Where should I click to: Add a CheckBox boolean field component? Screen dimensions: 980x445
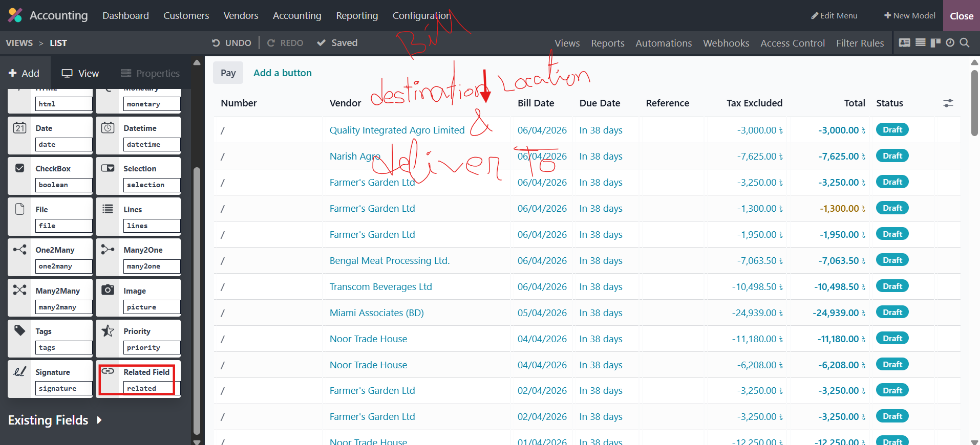point(50,176)
